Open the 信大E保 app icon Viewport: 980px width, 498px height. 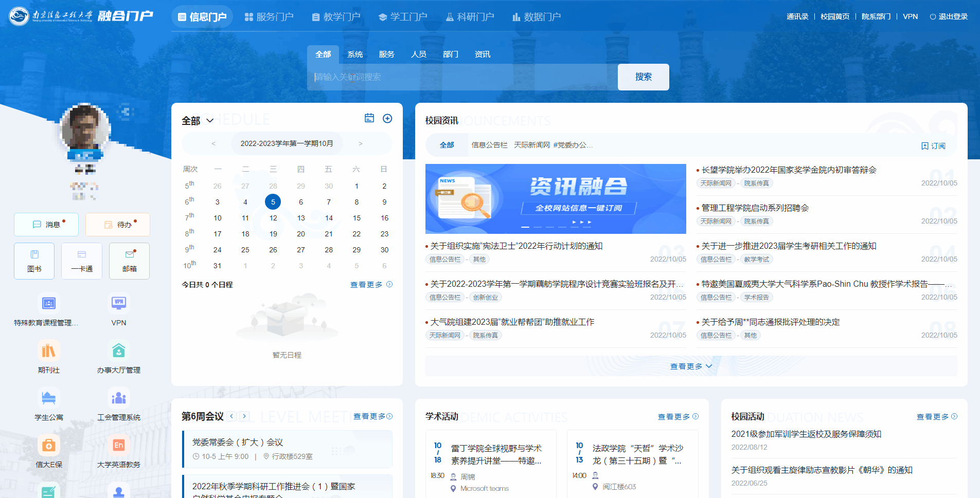tap(48, 446)
